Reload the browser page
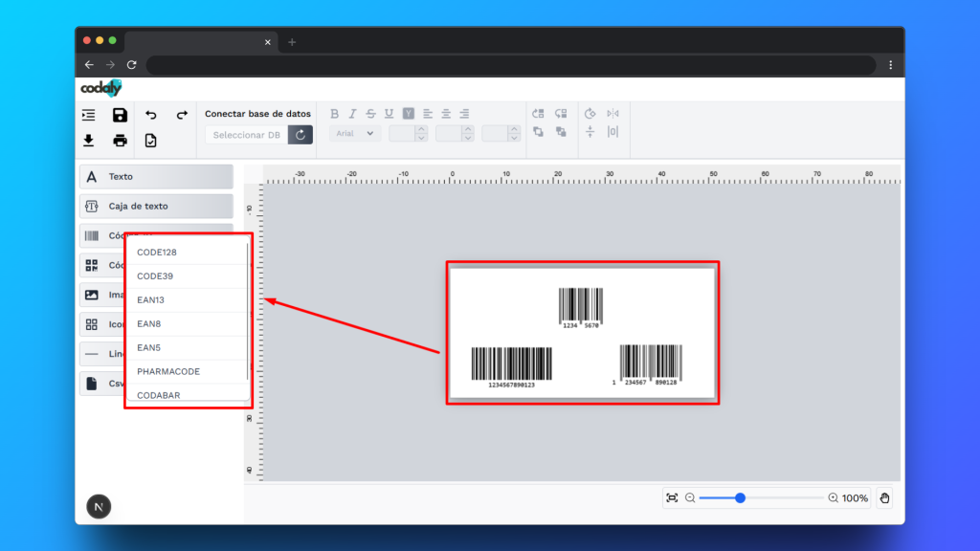The height and width of the screenshot is (551, 980). click(x=132, y=65)
